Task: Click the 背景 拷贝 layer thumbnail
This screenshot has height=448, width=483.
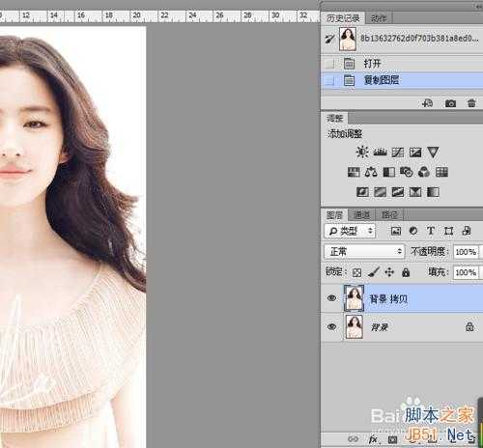Action: [x=354, y=298]
